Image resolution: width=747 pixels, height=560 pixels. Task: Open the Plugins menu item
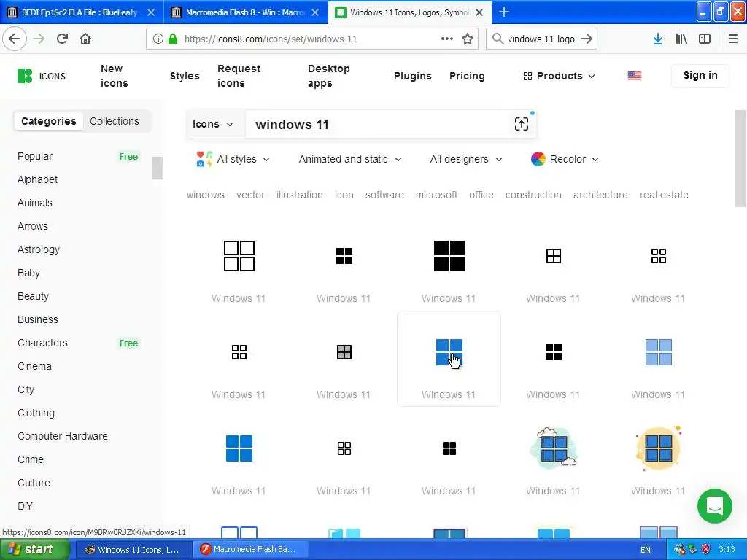click(413, 76)
